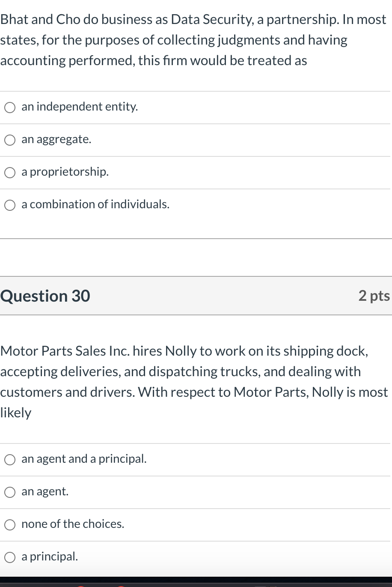Click the 'a proprietorship.' answer label text
Screen dimensions: 392x587
(65, 172)
